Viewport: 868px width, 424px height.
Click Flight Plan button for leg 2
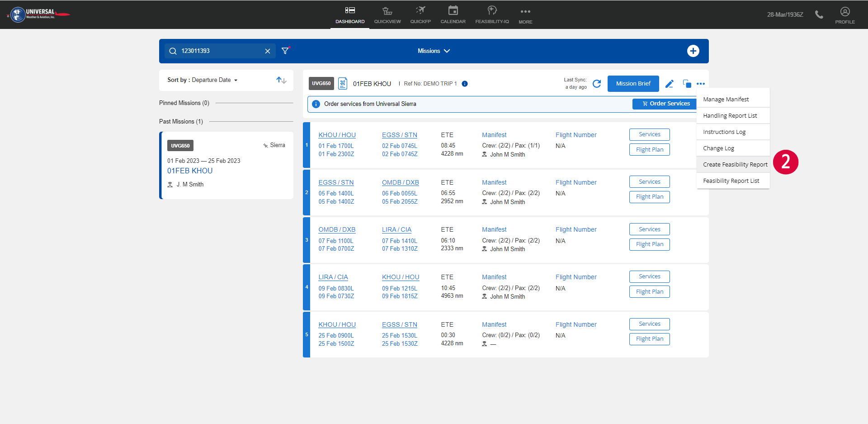tap(650, 197)
